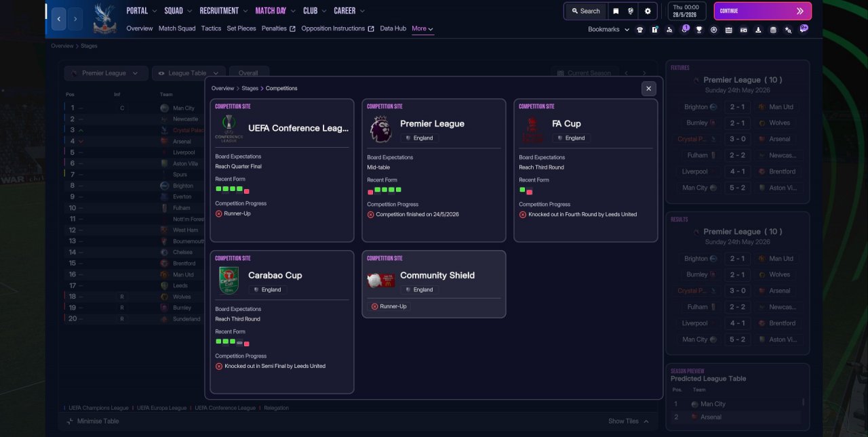Expand the Recruitment menu
Viewport: 868px width, 437px height.
pyautogui.click(x=224, y=11)
